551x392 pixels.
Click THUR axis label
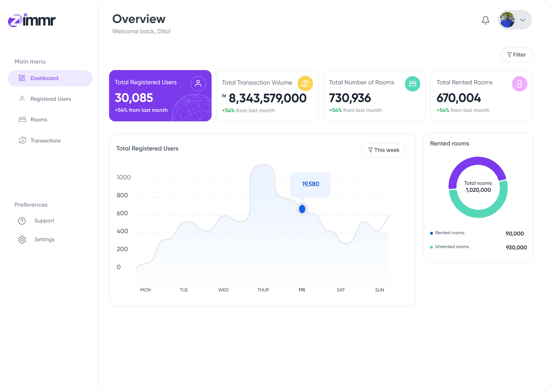pyautogui.click(x=263, y=290)
